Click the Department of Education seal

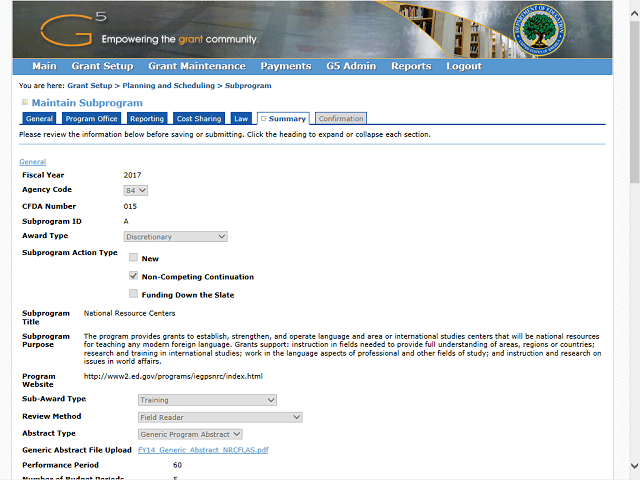539,31
